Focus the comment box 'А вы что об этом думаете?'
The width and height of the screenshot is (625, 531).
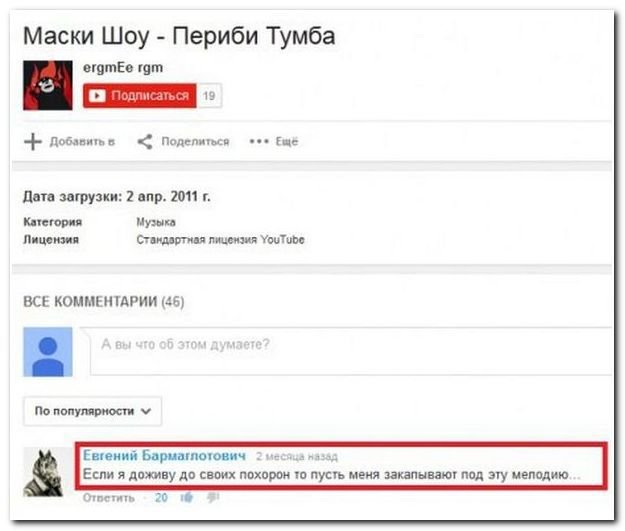click(x=351, y=351)
